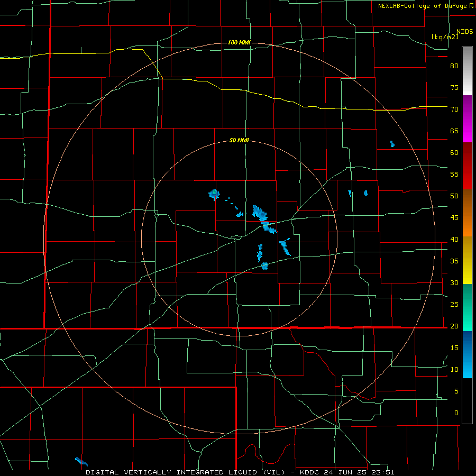Click the 20 value on the color scale

coord(454,326)
